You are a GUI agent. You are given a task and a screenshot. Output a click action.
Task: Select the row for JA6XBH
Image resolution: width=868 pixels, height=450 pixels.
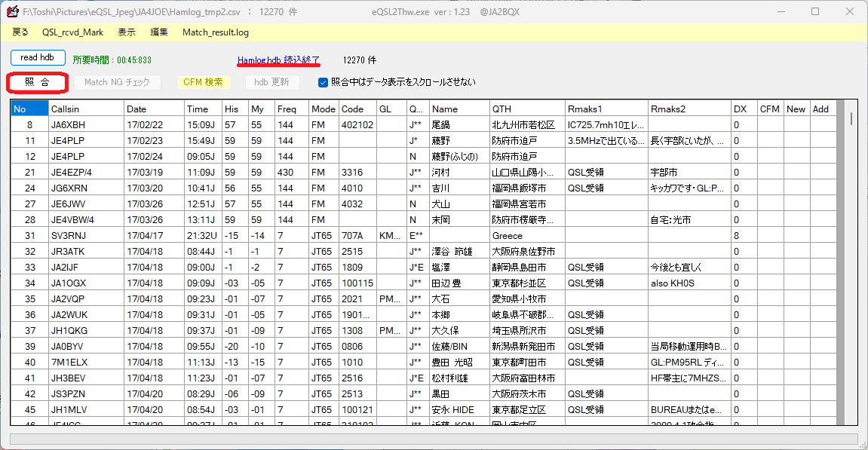226,124
